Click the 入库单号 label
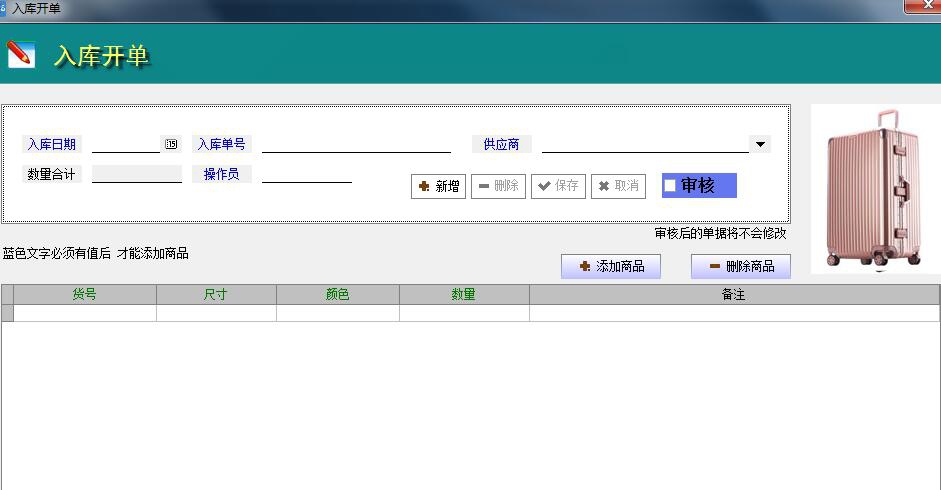Viewport: 941px width, 490px height. click(x=221, y=144)
